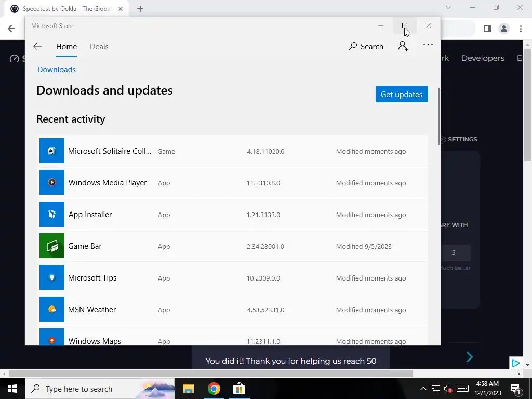Click the Game Bar name

(x=85, y=246)
